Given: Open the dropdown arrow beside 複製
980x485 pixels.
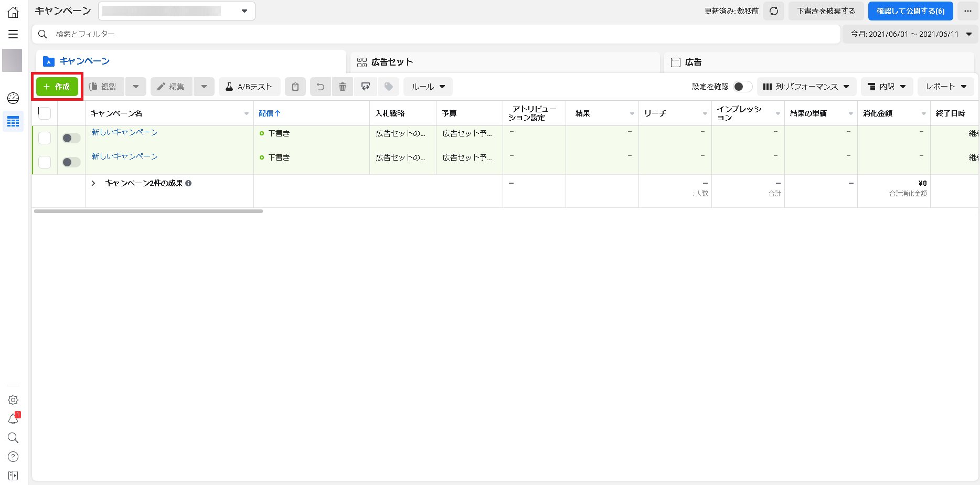Looking at the screenshot, I should coord(136,87).
